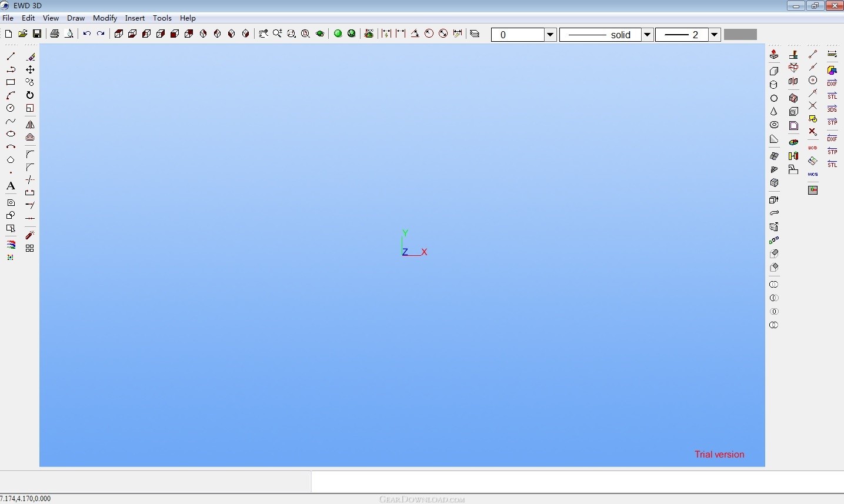Screen dimensions: 844x504
Task: Open a file via folder icon
Action: [x=22, y=34]
